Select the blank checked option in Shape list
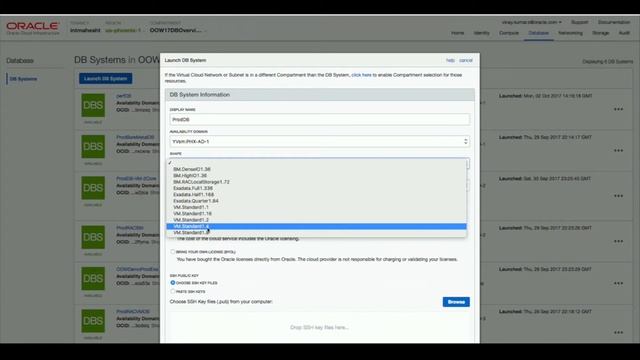This screenshot has width=640, height=360. point(316,163)
